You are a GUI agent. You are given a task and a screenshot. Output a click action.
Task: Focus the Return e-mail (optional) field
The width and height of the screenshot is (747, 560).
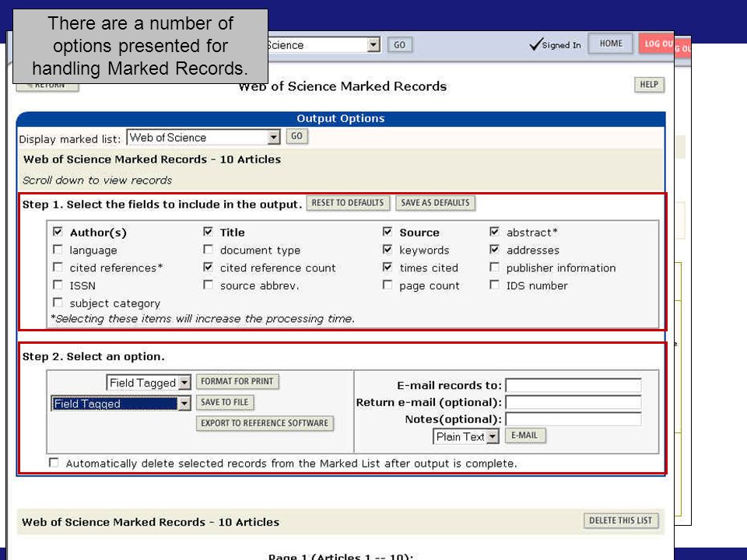pos(573,402)
